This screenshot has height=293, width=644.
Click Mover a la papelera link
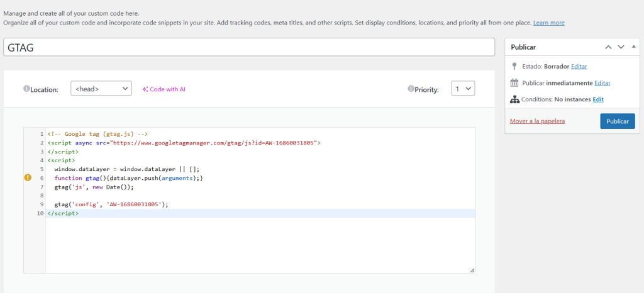pos(537,121)
